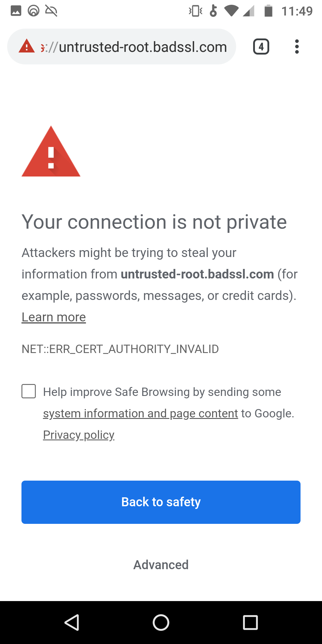This screenshot has width=322, height=644.
Task: Tap the red warning triangle in address bar
Action: [26, 47]
